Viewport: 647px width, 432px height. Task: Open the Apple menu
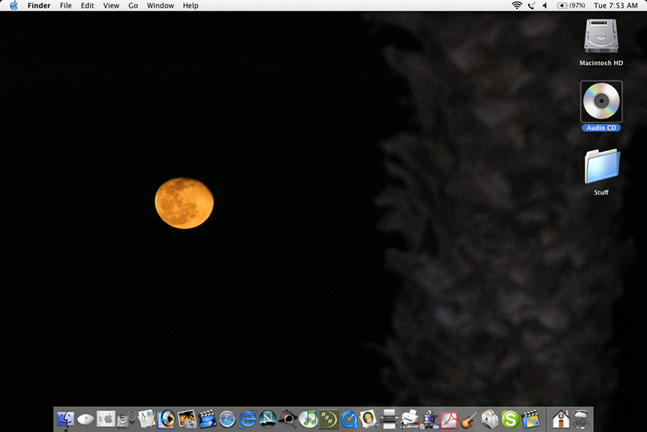click(13, 6)
